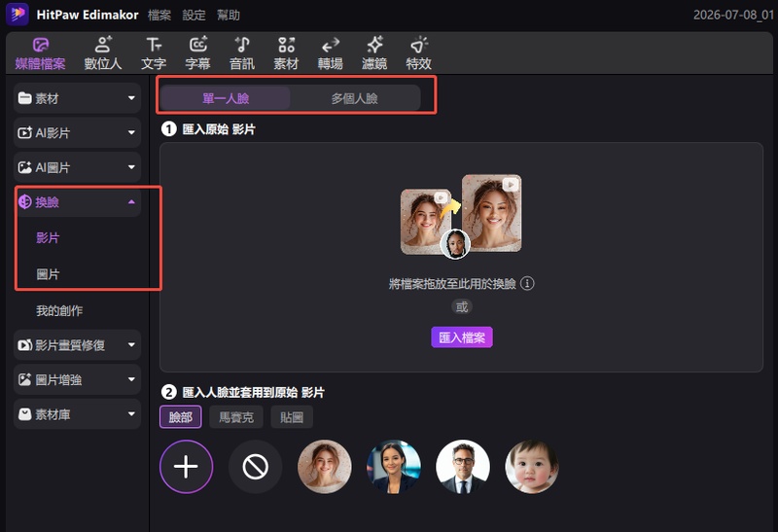Click the 匯入人臉並套用到原始 影片 heading
Viewport: 778px width, 532px height.
pyautogui.click(x=253, y=393)
